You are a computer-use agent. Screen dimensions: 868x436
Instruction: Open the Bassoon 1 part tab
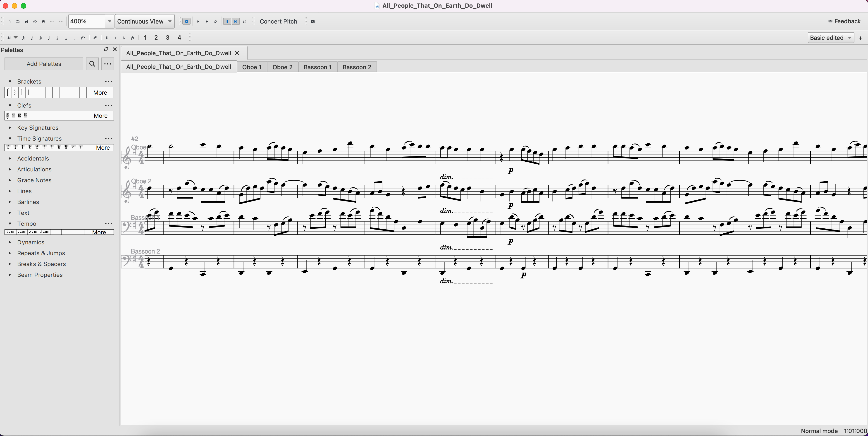[x=317, y=67]
